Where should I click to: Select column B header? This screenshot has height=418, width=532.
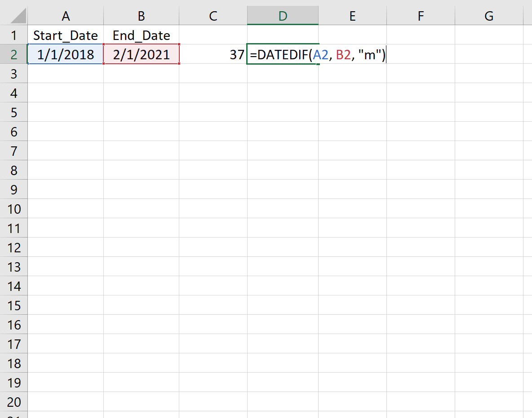[x=141, y=15]
